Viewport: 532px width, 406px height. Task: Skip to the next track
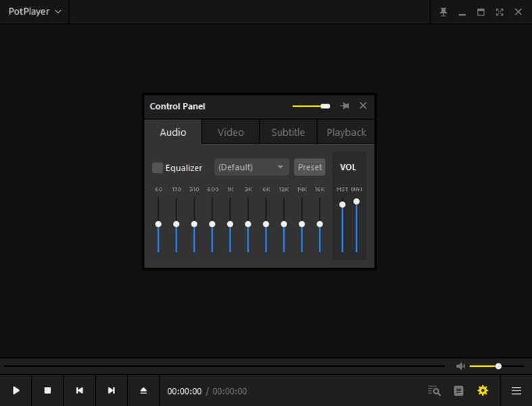point(111,390)
